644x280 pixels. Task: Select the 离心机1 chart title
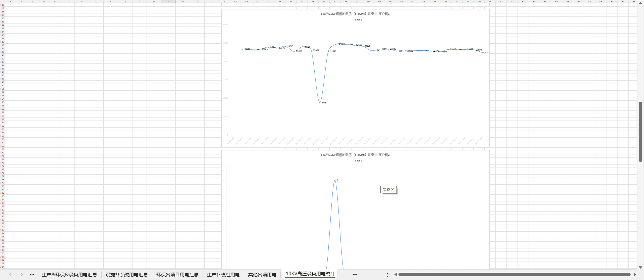tap(355, 14)
